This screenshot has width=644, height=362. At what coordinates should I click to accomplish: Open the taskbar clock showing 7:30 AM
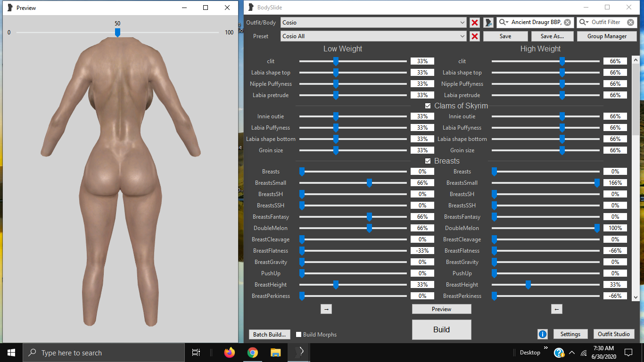coord(603,353)
